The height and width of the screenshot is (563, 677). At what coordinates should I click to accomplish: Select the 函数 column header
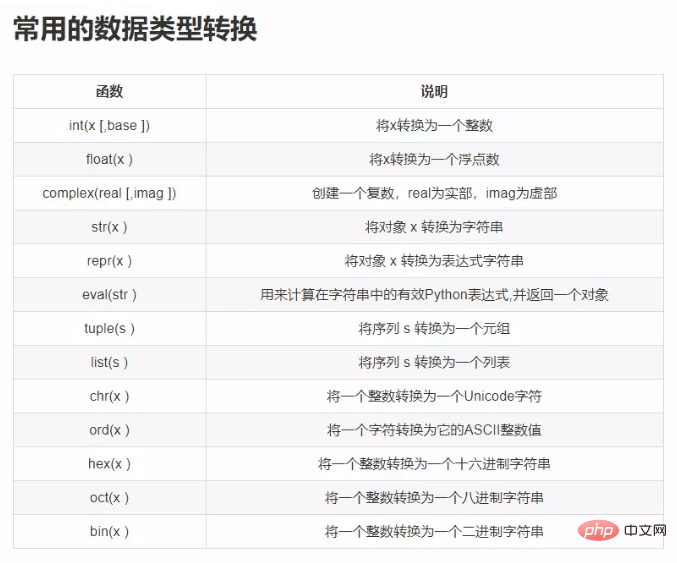coord(110,92)
